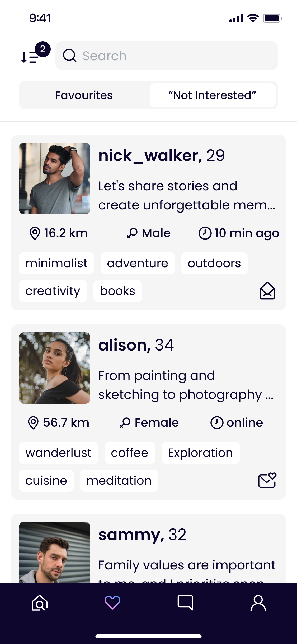This screenshot has height=644, width=297.
Task: Select the "minimalist" interest tag
Action: [x=56, y=263]
